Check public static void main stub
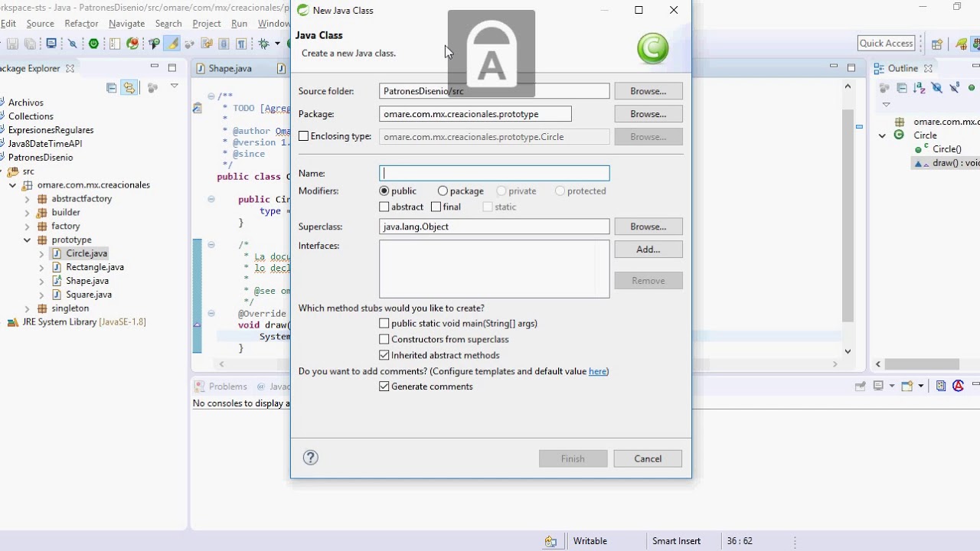980x551 pixels. pyautogui.click(x=384, y=323)
